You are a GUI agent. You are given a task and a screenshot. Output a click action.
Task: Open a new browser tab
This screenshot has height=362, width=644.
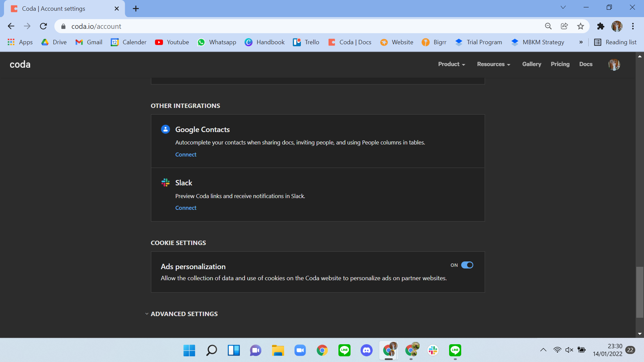point(136,9)
